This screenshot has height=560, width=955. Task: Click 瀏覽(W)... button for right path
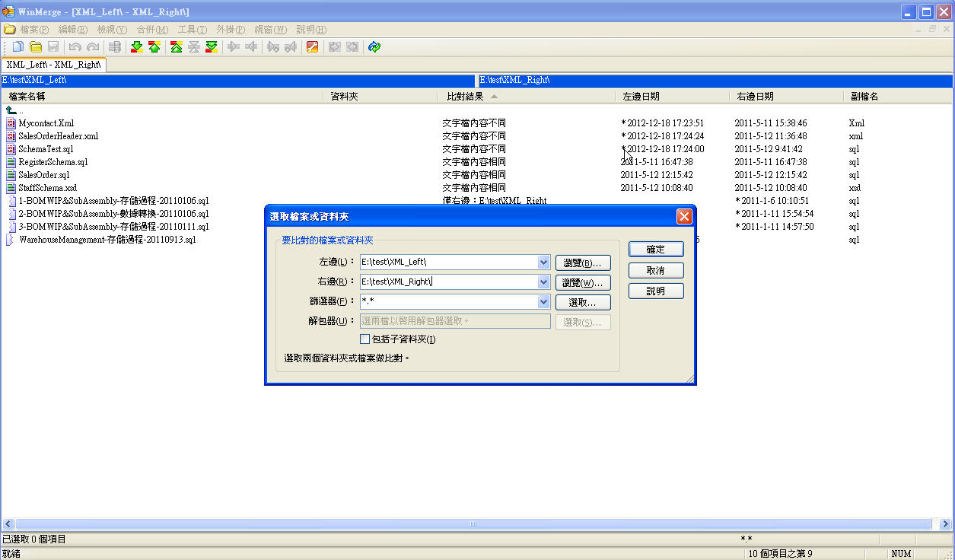click(583, 282)
